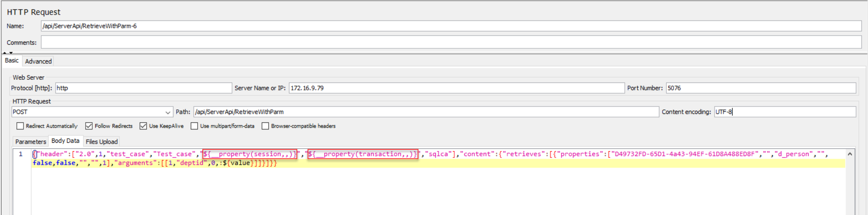Click line number 1 in editor gutter

point(20,154)
